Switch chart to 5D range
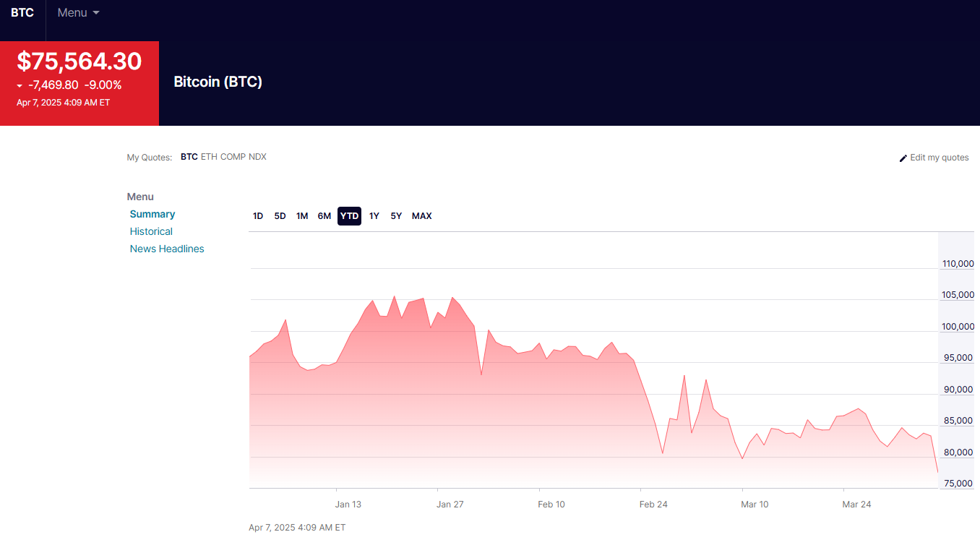The width and height of the screenshot is (980, 545). click(x=280, y=216)
